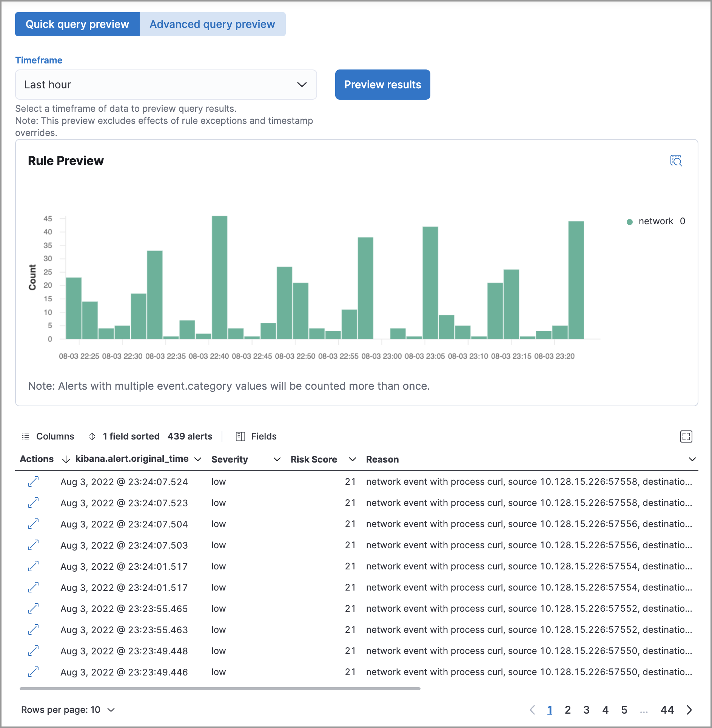The width and height of the screenshot is (712, 728).
Task: Open the Risk Score column options chevron
Action: pos(352,459)
